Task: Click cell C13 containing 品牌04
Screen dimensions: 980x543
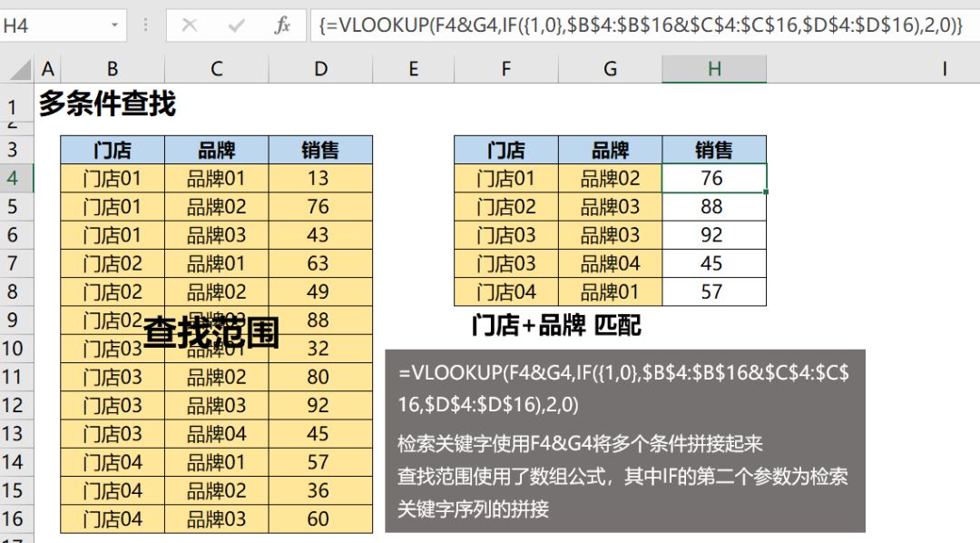Action: click(216, 433)
